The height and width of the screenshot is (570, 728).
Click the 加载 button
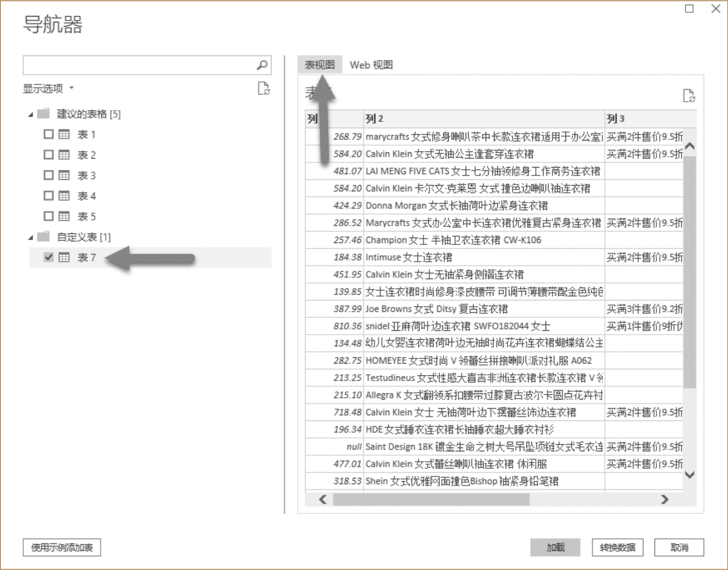click(x=555, y=547)
